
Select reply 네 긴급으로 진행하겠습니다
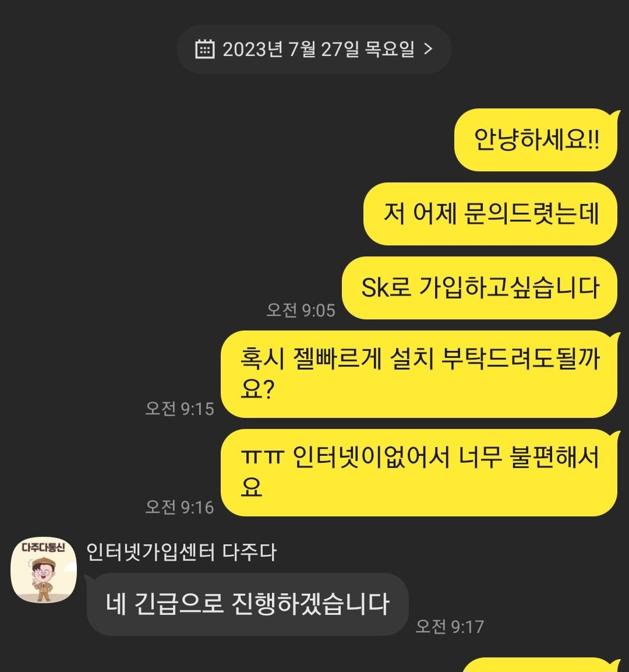(x=248, y=604)
